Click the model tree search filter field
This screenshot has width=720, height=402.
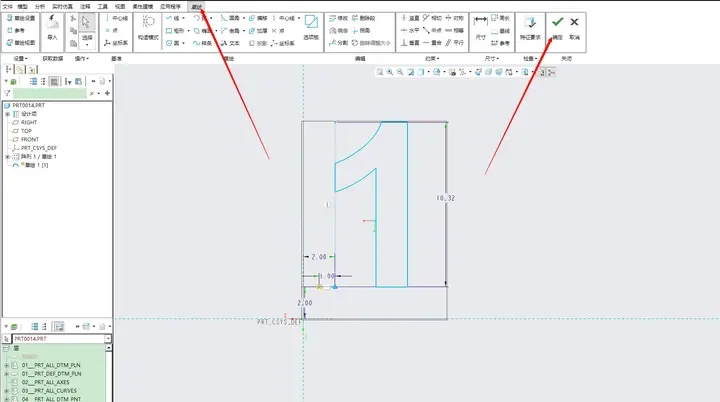pyautogui.click(x=50, y=93)
